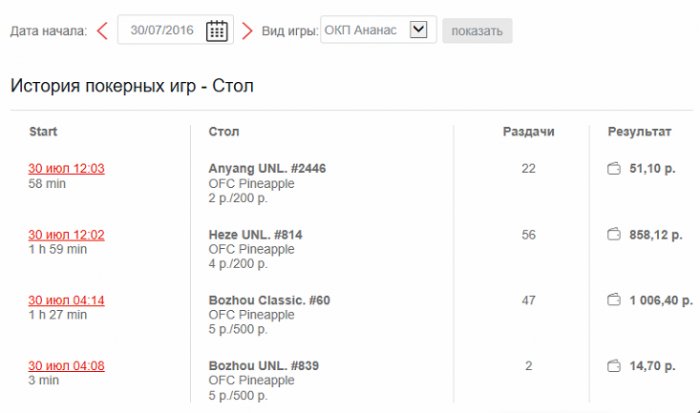Sort by the Раздачи column header

pos(528,132)
